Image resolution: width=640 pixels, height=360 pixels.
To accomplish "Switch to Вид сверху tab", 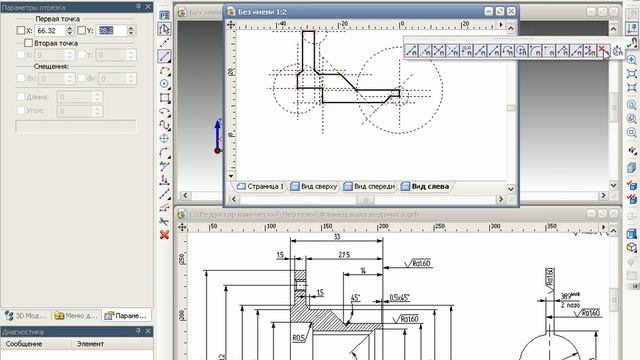I will [314, 187].
